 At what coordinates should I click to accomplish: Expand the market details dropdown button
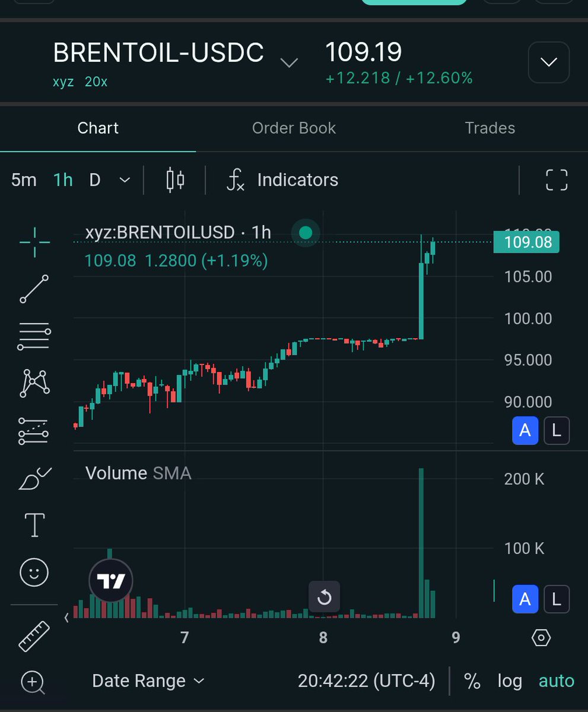pos(549,62)
